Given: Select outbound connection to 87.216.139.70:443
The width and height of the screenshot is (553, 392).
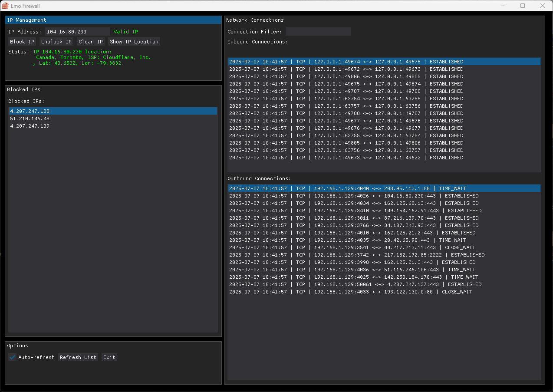Looking at the screenshot, I should 384,218.
